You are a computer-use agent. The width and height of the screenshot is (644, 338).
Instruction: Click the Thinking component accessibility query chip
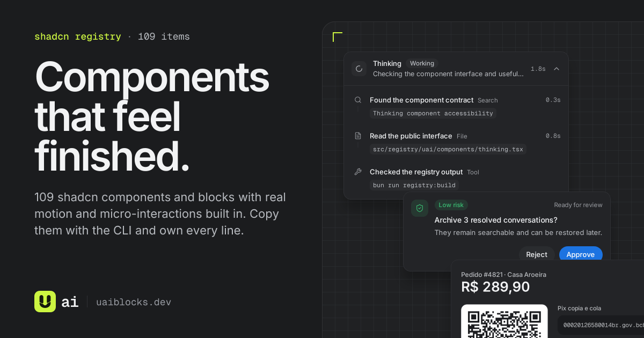(433, 113)
